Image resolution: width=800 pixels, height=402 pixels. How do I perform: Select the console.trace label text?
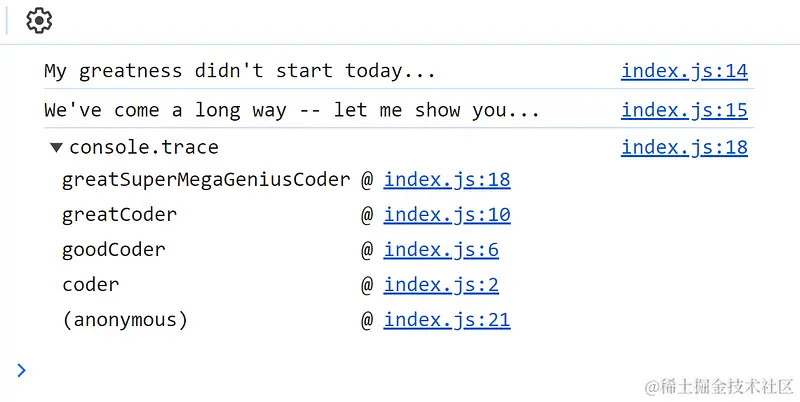pyautogui.click(x=144, y=147)
